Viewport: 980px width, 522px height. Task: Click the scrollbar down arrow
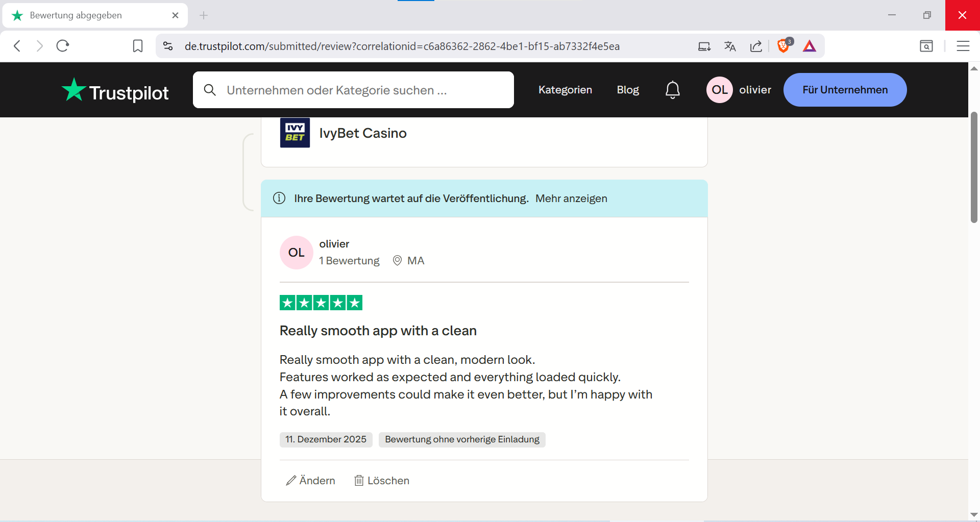974,515
